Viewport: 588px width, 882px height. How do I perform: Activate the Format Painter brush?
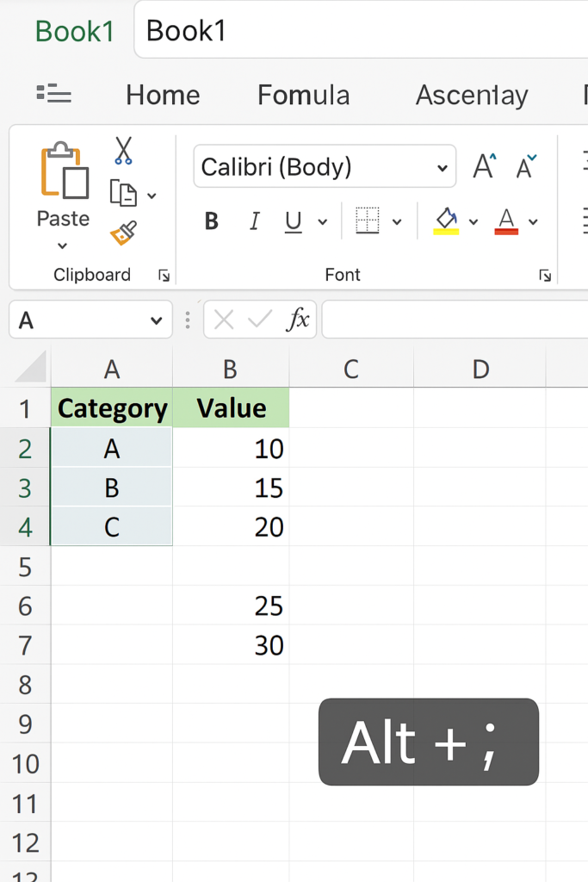coord(123,233)
